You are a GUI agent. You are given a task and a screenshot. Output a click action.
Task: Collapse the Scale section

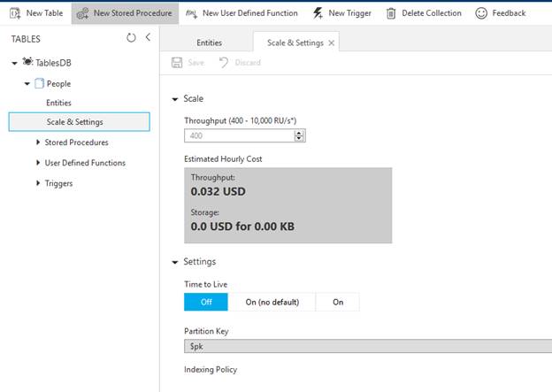pyautogui.click(x=174, y=99)
